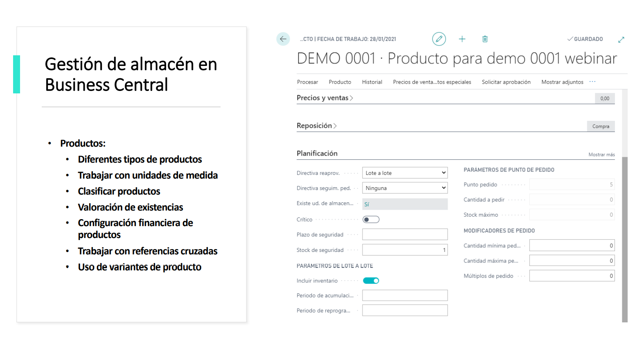Expand the Precios y ventas section

pyautogui.click(x=324, y=98)
